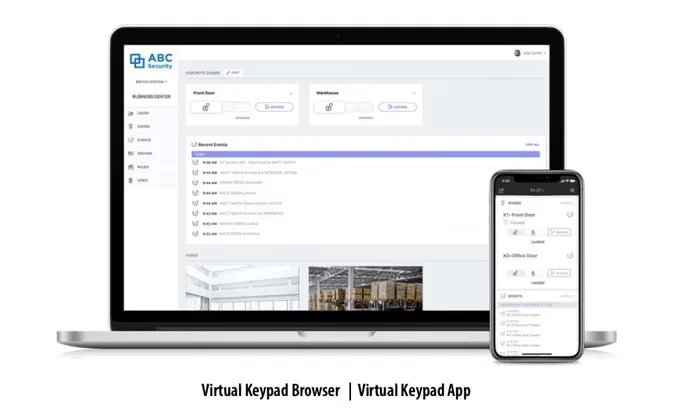Open Video in the sidebar
This screenshot has height=418, width=674.
pos(138,180)
